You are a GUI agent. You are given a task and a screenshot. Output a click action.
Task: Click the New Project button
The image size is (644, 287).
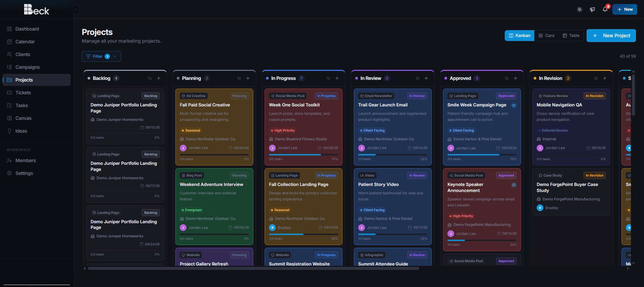click(611, 36)
